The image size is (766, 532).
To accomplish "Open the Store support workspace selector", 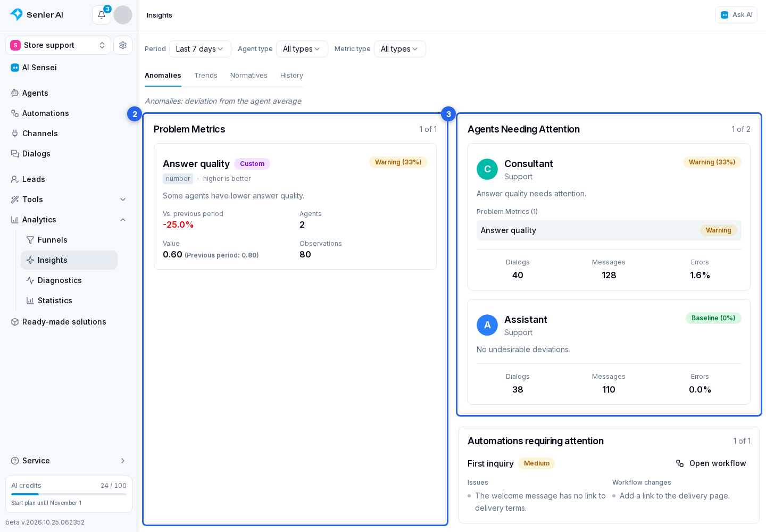I will 59,45.
